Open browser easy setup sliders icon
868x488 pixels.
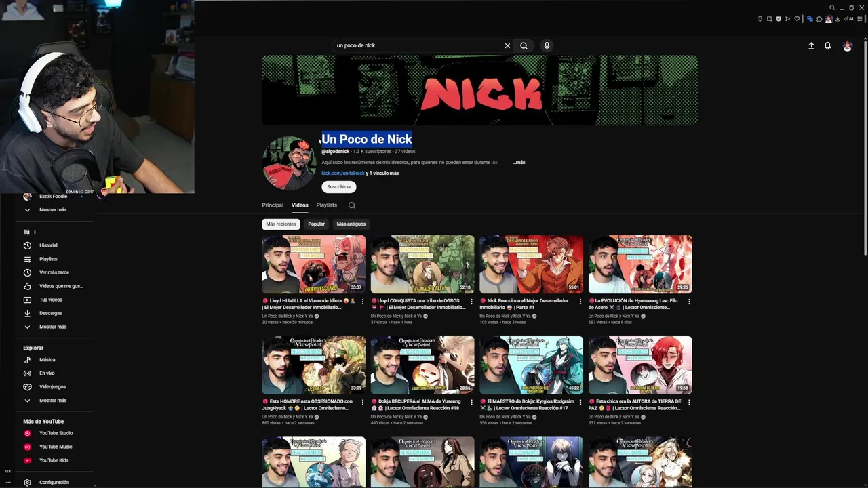pyautogui.click(x=860, y=19)
